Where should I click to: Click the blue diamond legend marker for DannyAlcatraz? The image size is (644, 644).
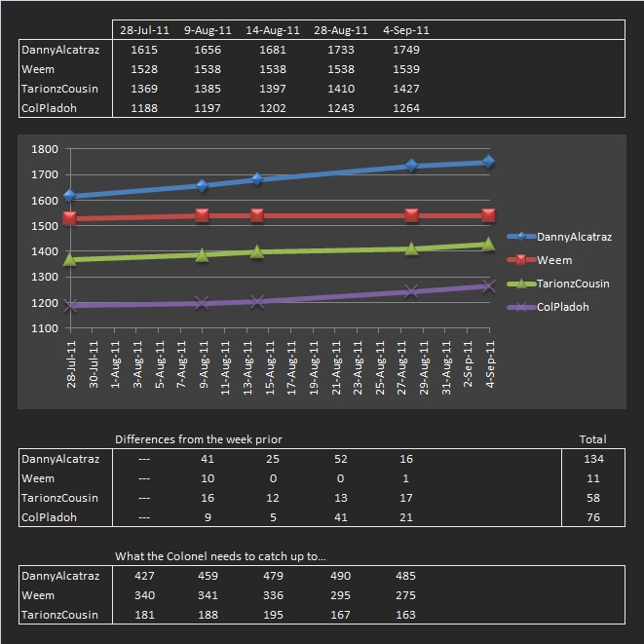coord(522,237)
